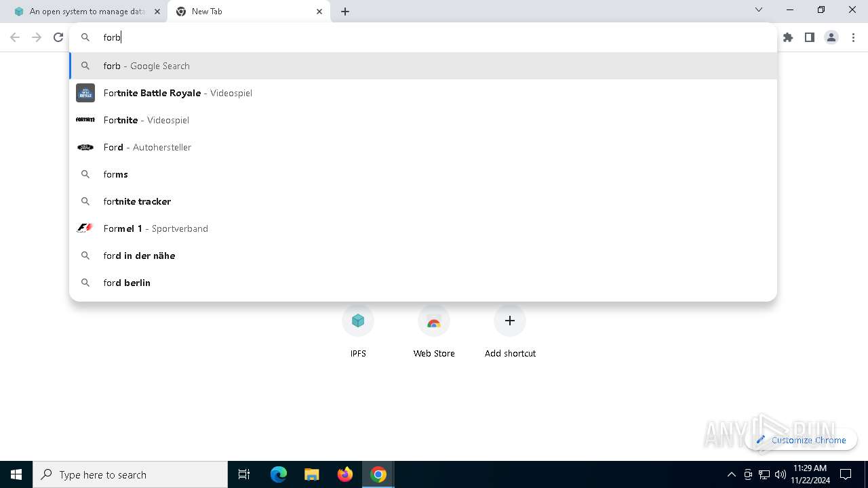868x488 pixels.
Task: Close the New Tab tab
Action: pyautogui.click(x=319, y=12)
